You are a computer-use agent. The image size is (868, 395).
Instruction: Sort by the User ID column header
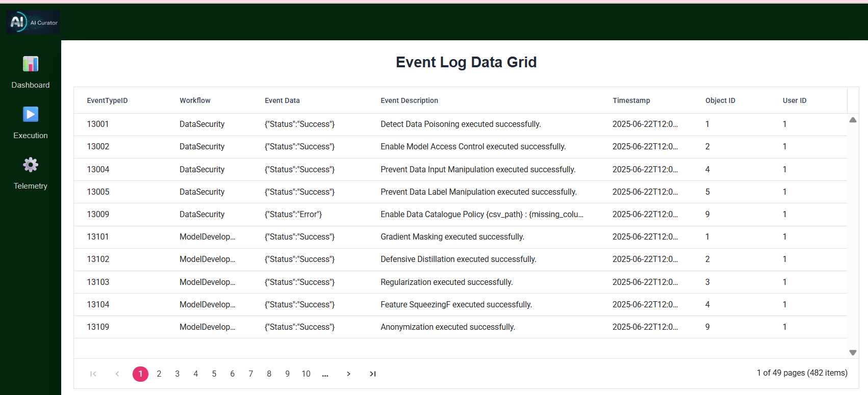[x=795, y=100]
